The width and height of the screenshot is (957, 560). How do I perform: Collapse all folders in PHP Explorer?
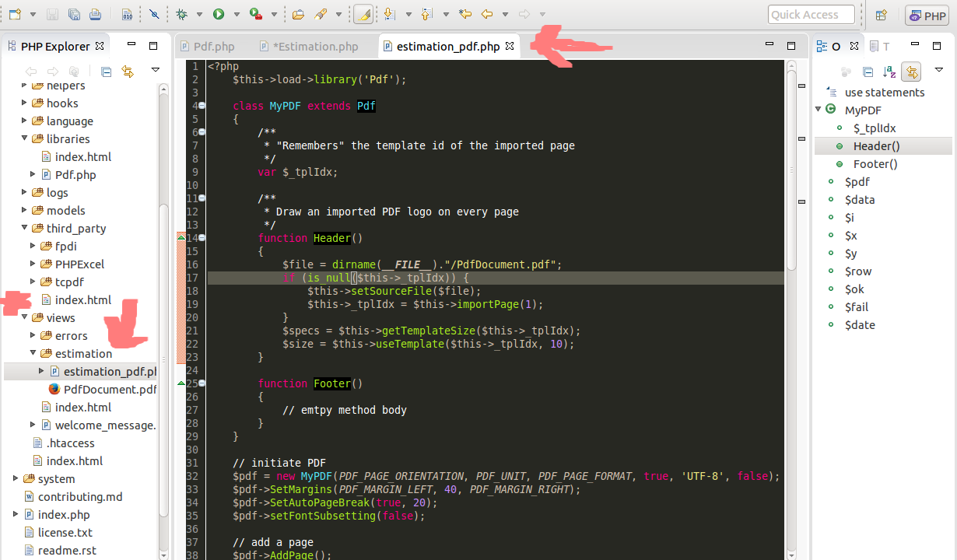tap(107, 71)
